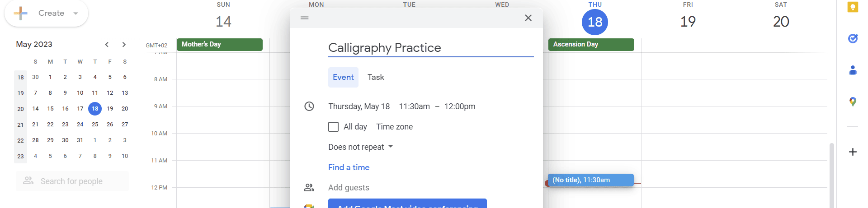Open Google Maps side panel icon

pos(853,102)
